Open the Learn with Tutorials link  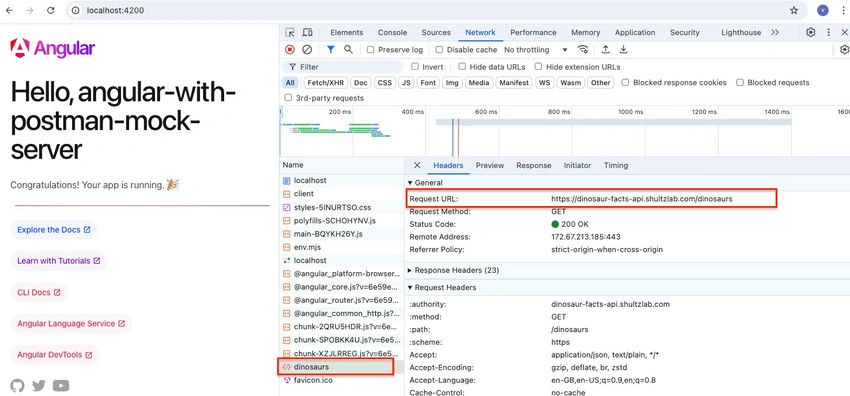(x=59, y=261)
